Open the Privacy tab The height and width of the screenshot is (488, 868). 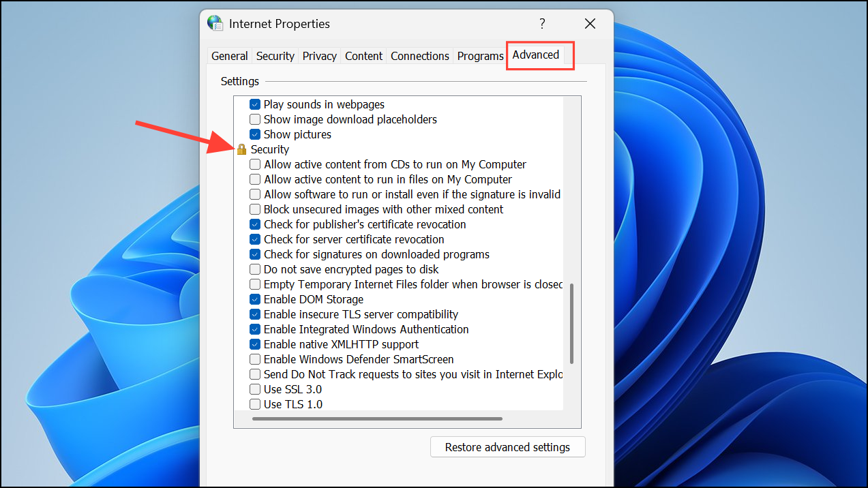click(x=320, y=56)
